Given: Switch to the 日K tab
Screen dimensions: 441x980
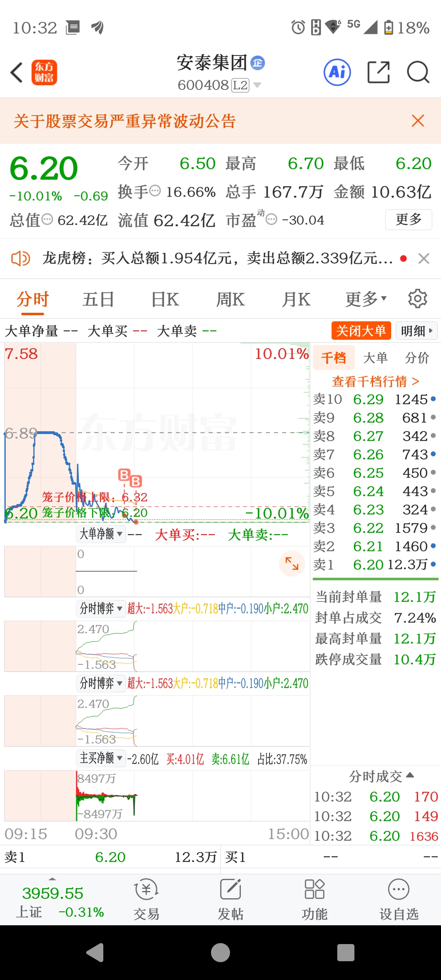Looking at the screenshot, I should [x=165, y=299].
